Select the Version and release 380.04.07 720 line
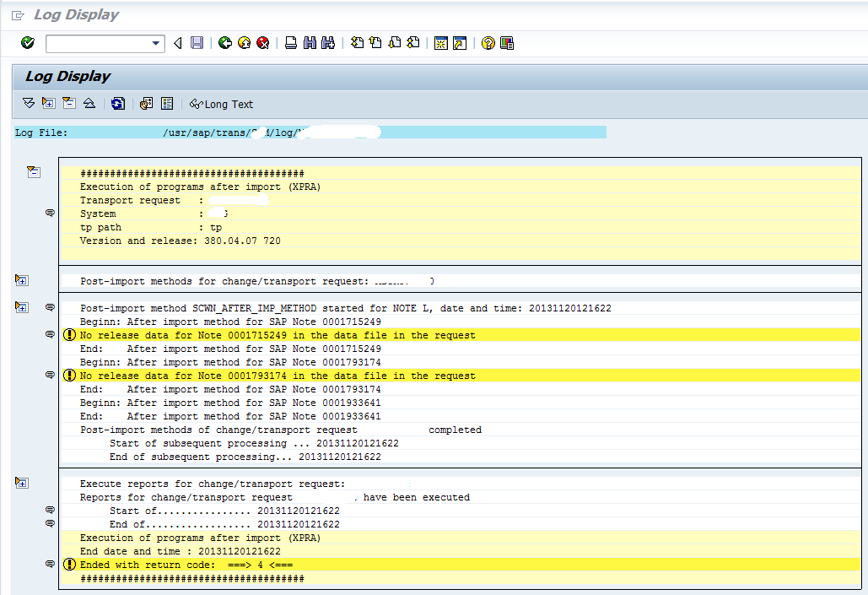 pos(461,241)
